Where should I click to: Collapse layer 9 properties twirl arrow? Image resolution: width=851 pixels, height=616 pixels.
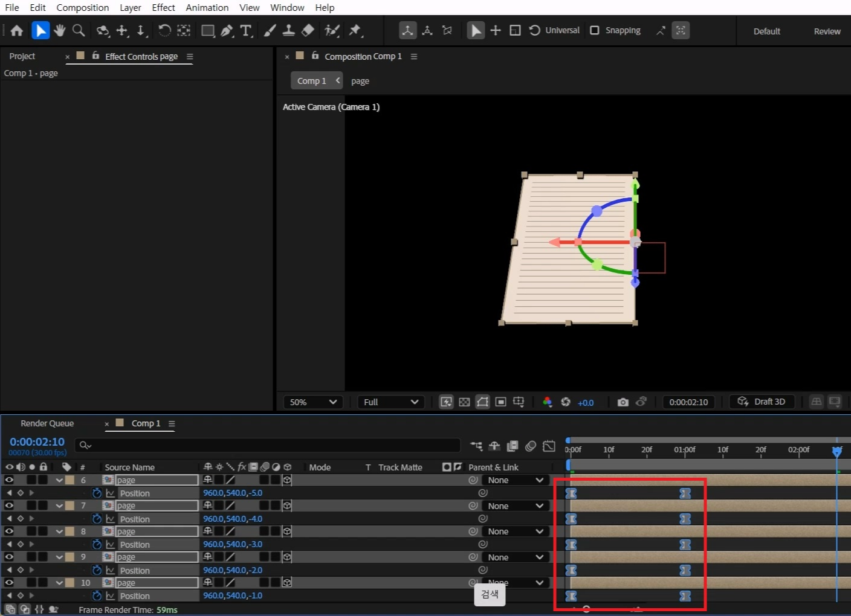click(x=59, y=557)
